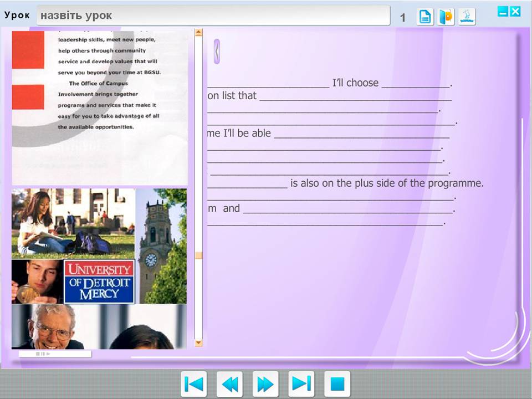Jump to the first slide
Viewport: 532px width, 399px height.
tap(194, 384)
